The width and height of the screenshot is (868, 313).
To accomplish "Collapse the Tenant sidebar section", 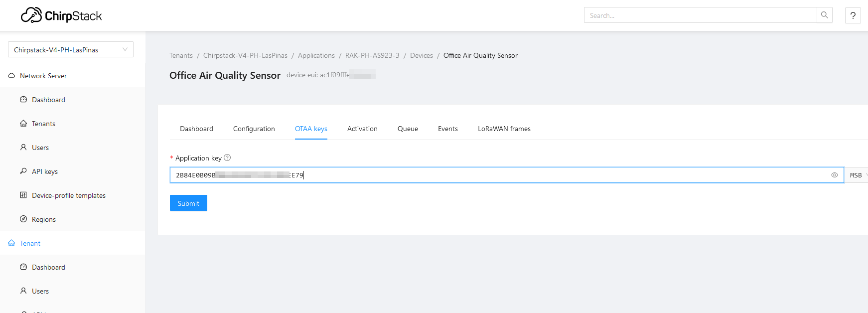I will [x=73, y=243].
